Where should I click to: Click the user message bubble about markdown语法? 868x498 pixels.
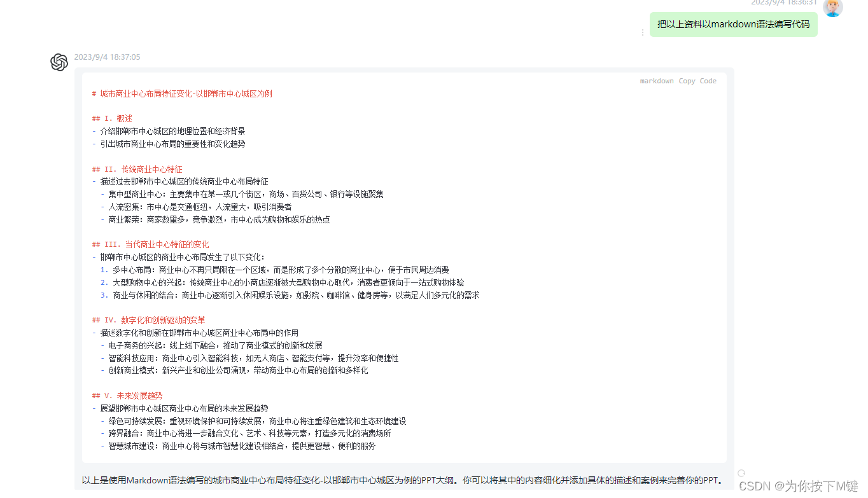733,25
